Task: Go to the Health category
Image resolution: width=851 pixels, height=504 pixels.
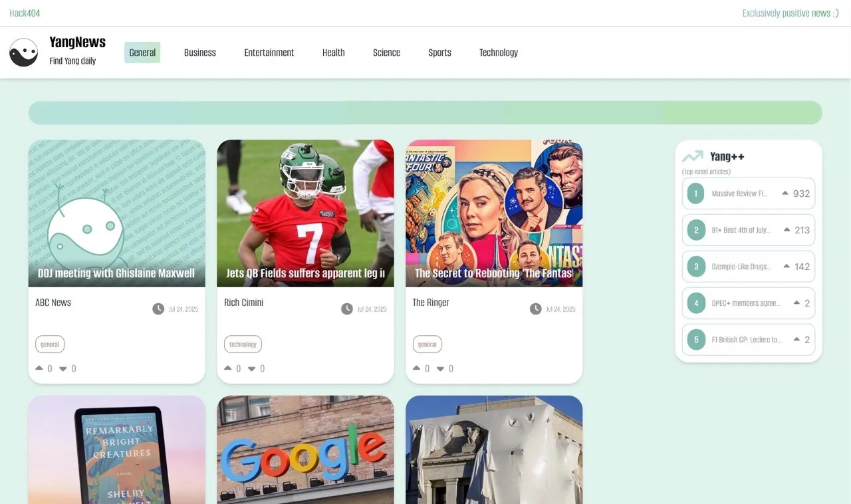Action: point(333,53)
